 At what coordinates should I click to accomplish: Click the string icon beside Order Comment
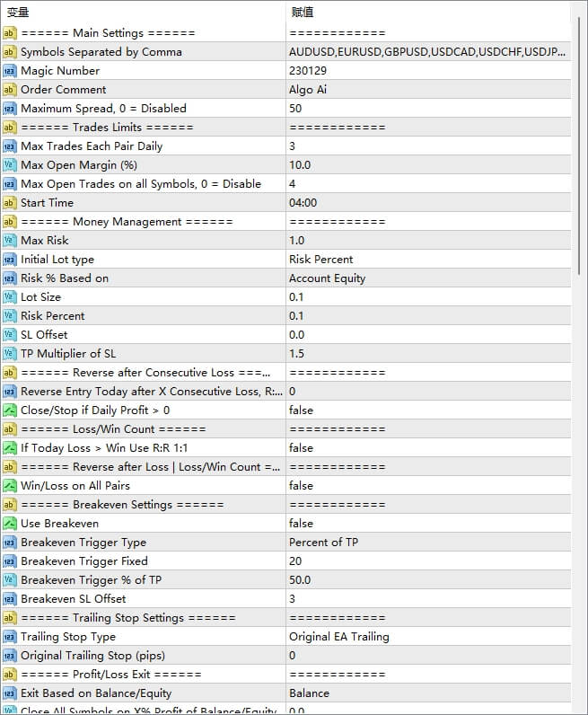coord(9,90)
